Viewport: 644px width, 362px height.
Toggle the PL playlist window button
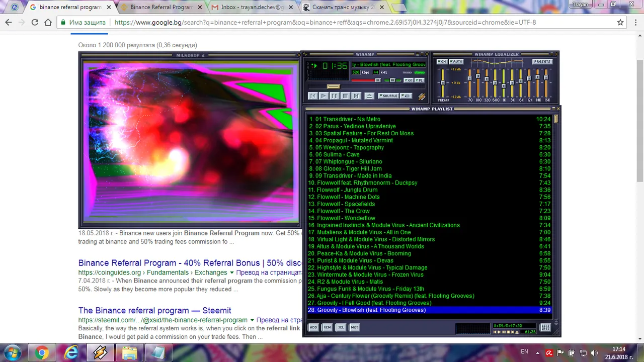(420, 80)
